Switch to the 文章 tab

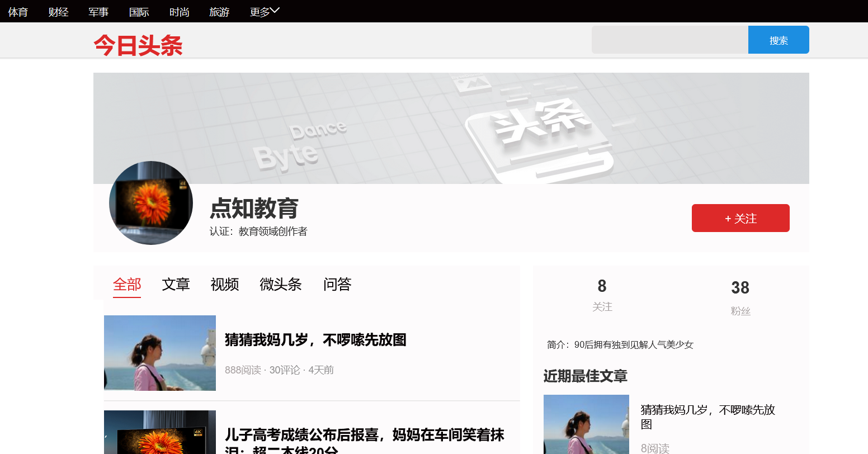pos(176,285)
